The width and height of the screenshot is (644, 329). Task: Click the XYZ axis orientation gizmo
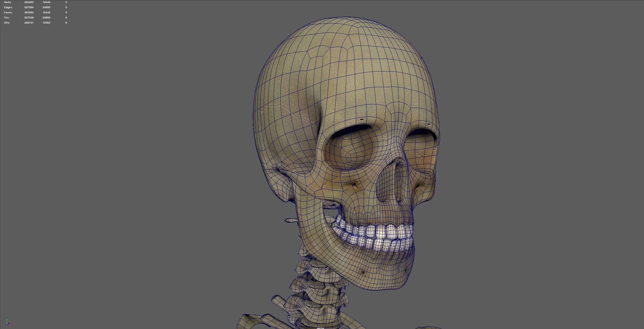pos(8,322)
